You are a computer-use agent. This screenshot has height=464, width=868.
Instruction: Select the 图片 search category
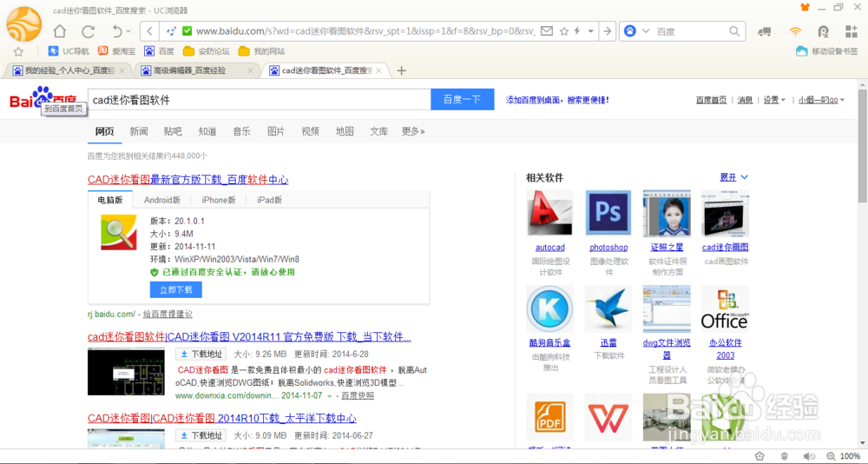(x=276, y=131)
